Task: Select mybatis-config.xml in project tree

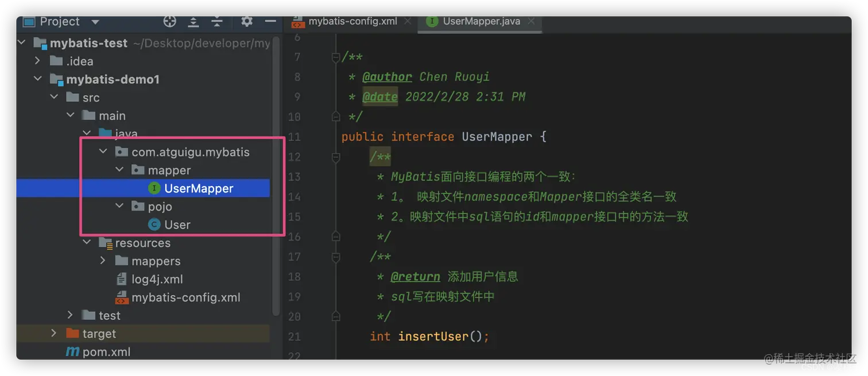Action: point(143,297)
